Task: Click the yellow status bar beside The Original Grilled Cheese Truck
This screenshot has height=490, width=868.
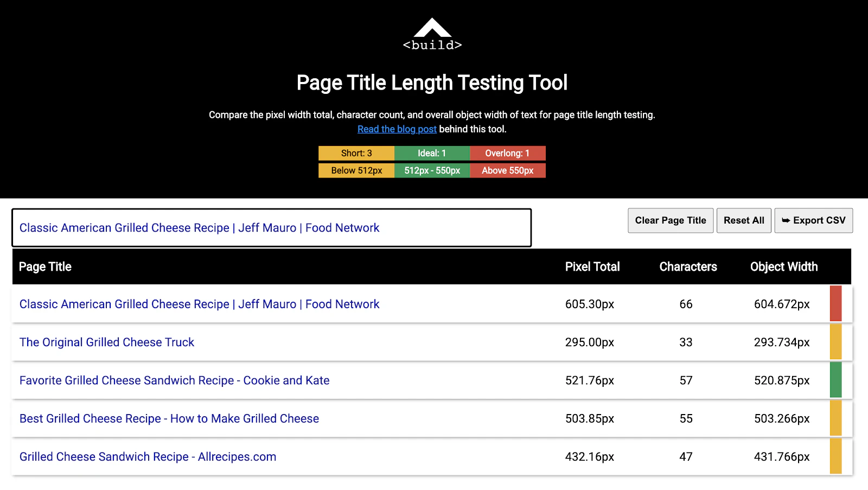Action: pos(835,342)
